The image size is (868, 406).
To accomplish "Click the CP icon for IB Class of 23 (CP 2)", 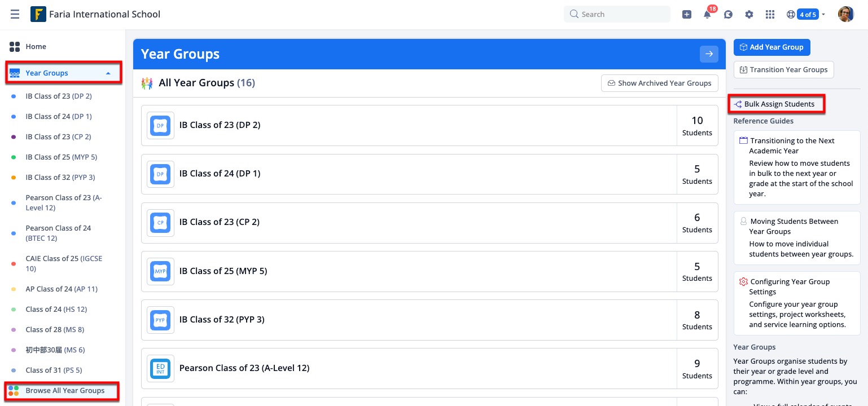I will (161, 222).
